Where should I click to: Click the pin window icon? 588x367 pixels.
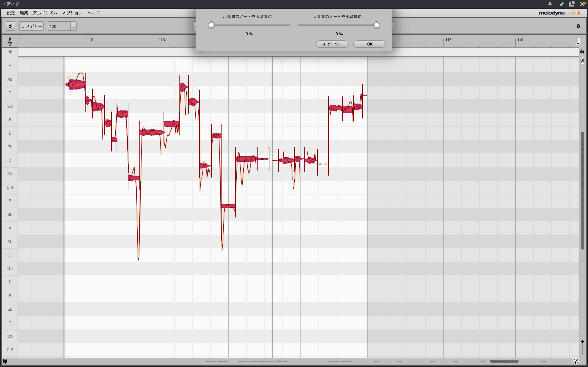[x=550, y=4]
